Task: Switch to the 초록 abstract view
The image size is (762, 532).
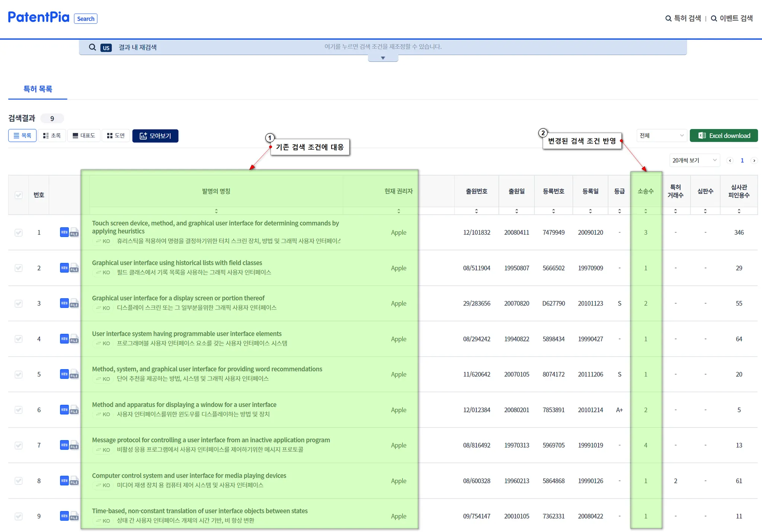Action: click(52, 136)
